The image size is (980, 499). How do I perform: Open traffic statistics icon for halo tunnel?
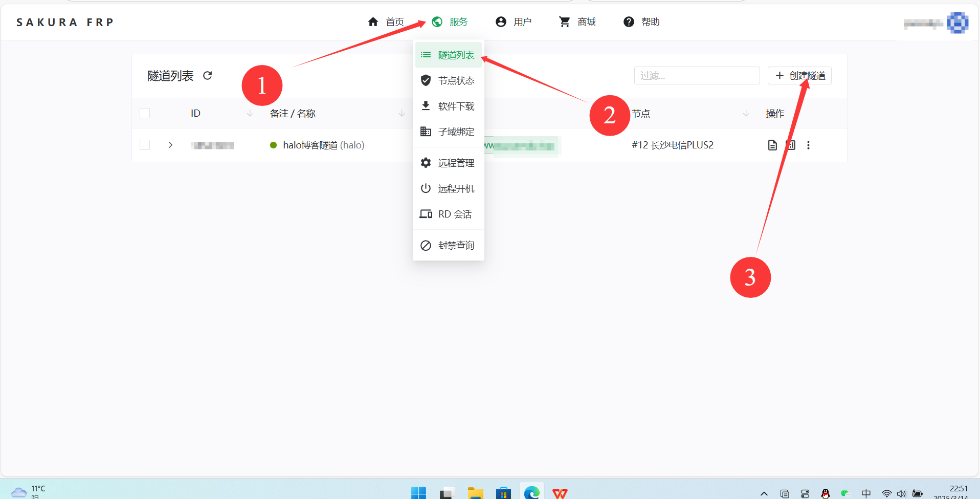coord(791,145)
